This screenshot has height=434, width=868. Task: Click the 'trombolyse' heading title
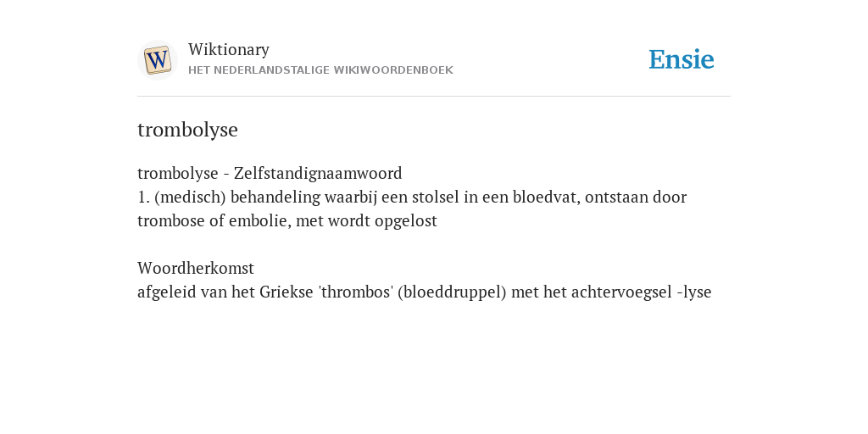[187, 130]
